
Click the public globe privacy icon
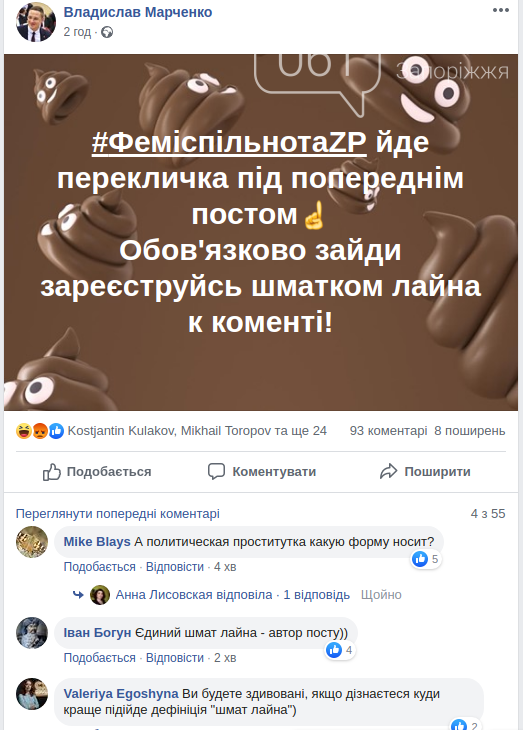[107, 32]
